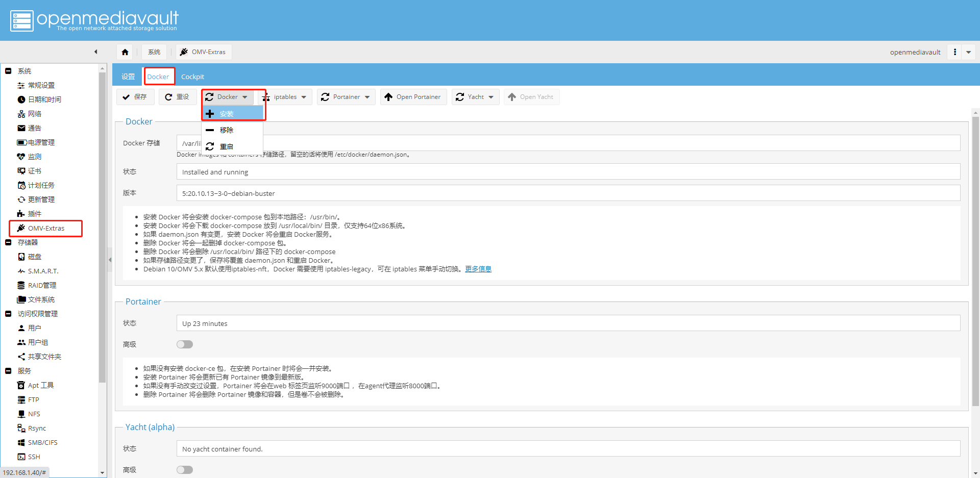This screenshot has width=980, height=478.
Task: Open user menu arrow beside vertical dots
Action: pyautogui.click(x=968, y=52)
